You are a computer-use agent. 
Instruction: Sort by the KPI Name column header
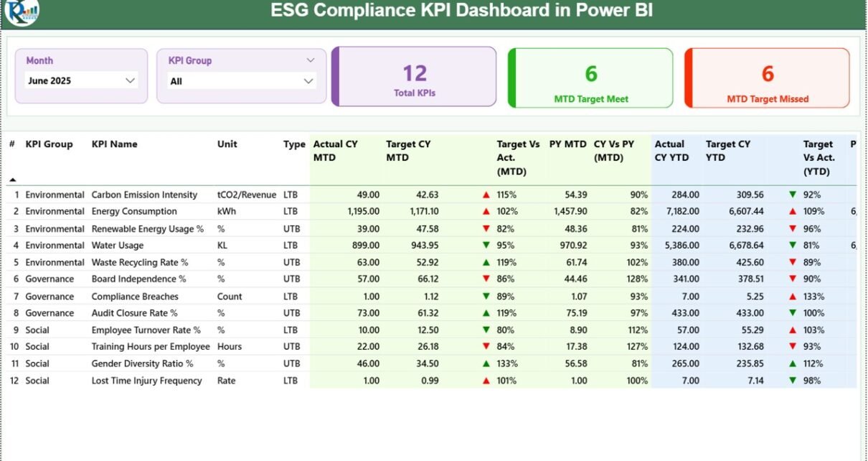(x=113, y=144)
